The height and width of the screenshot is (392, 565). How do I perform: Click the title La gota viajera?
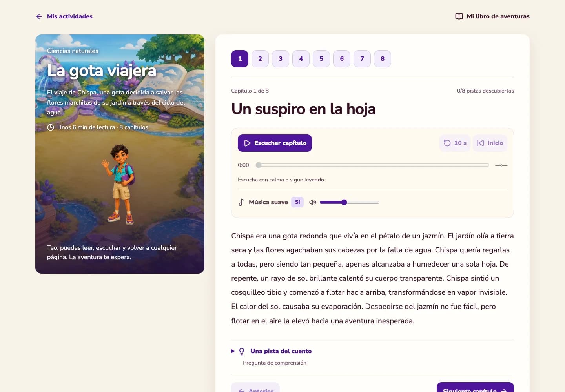[x=102, y=71]
